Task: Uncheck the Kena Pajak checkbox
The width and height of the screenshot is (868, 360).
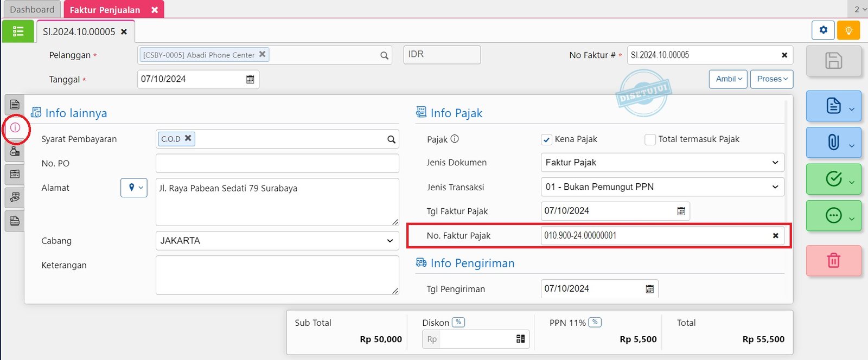Action: (547, 140)
